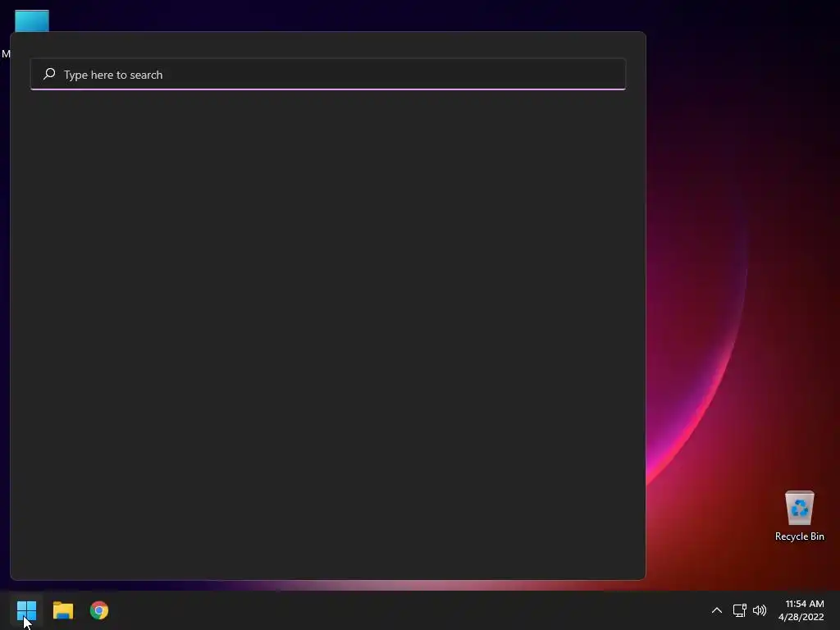Show hidden icons in system tray
Screen dimensions: 840x630
tap(716, 610)
